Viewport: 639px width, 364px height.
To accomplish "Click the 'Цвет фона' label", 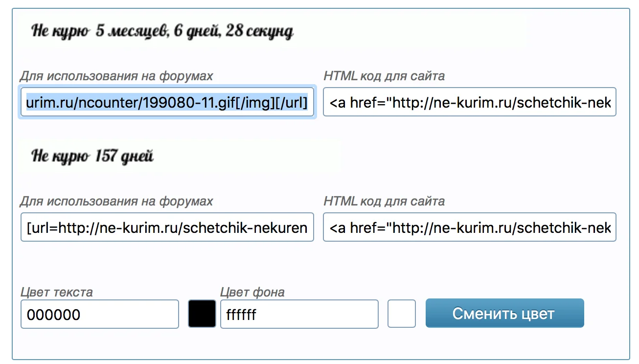I will click(252, 292).
